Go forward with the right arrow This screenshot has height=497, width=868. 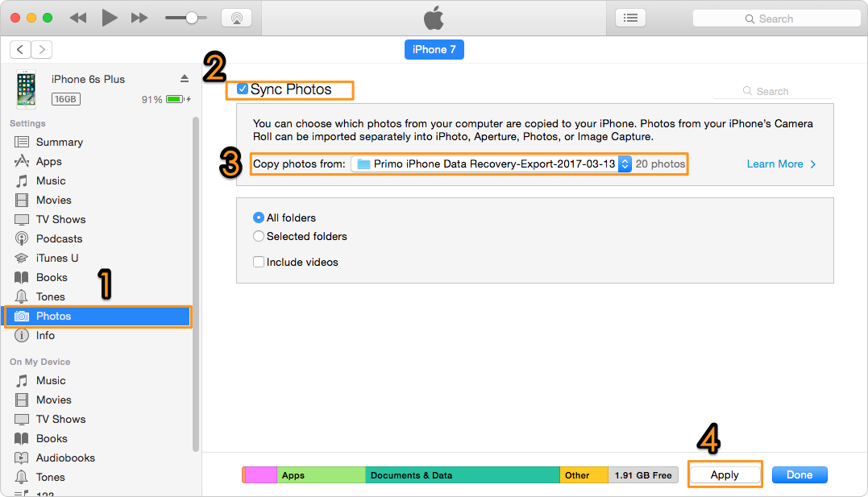coord(42,49)
